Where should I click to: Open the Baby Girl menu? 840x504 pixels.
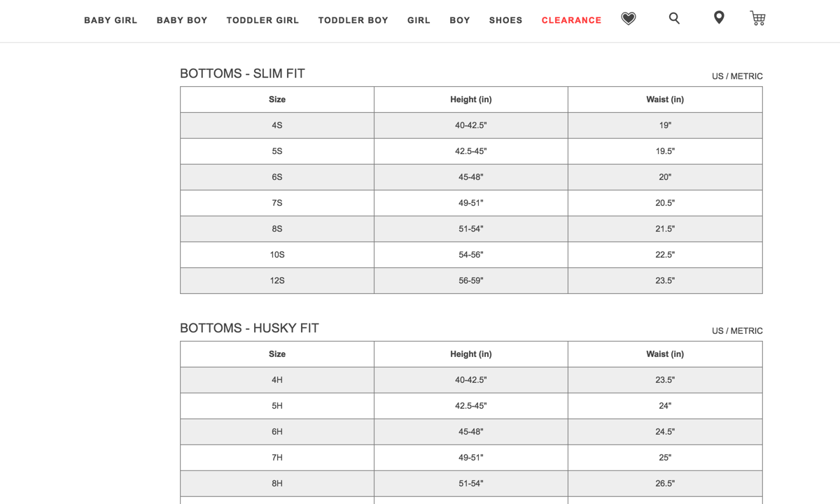111,20
